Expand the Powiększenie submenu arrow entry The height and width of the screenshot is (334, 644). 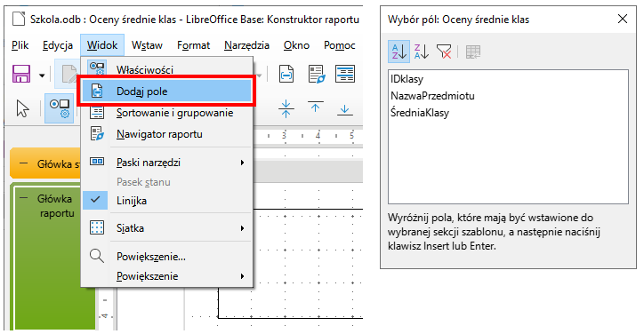point(166,276)
